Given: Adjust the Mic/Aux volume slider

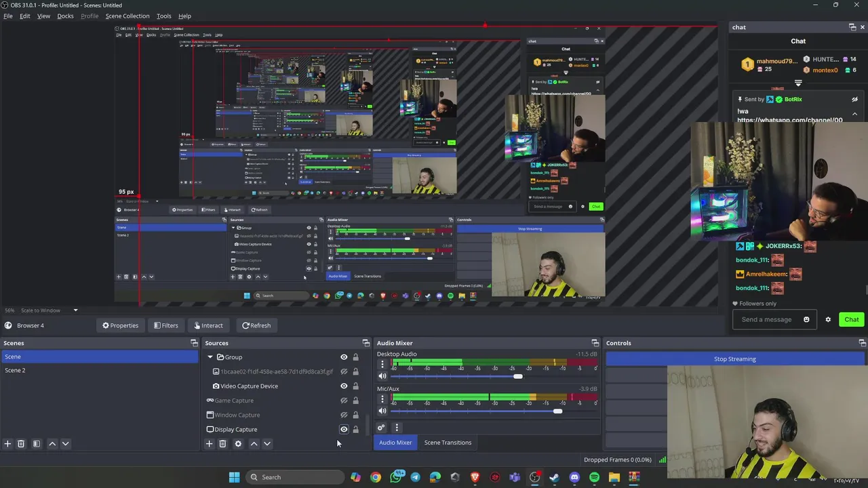Looking at the screenshot, I should [x=557, y=411].
